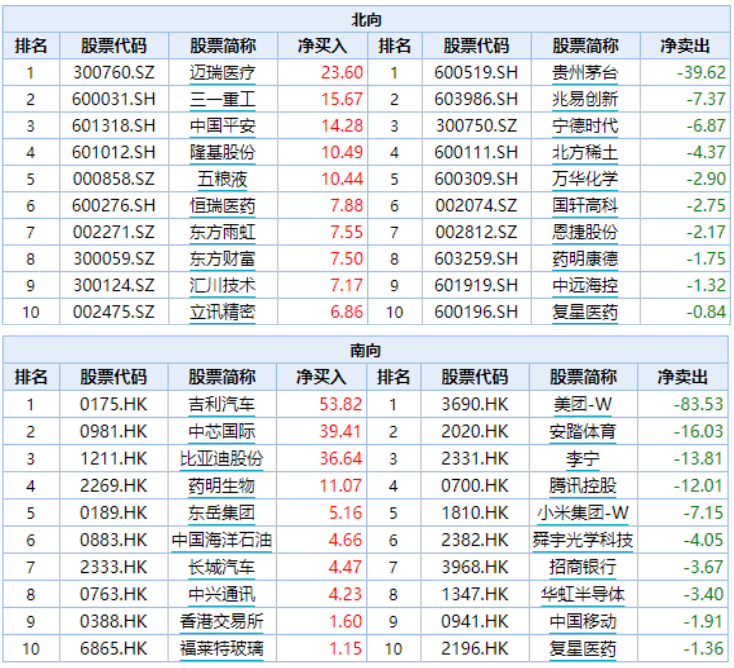This screenshot has width=734, height=668.
Task: Open the 美团-W stock link
Action: click(x=583, y=404)
